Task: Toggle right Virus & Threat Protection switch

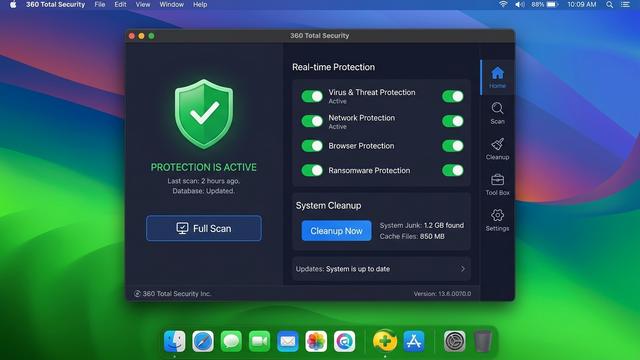Action: (453, 96)
